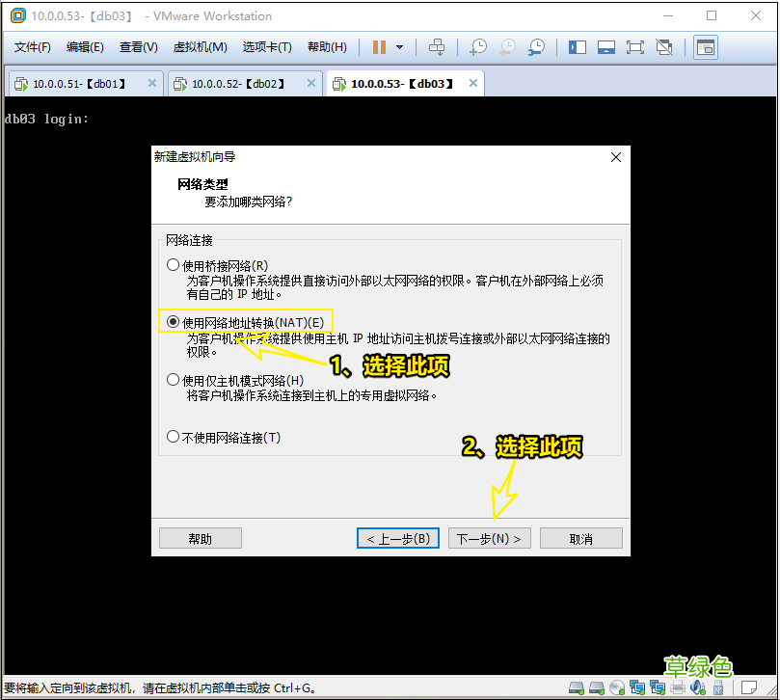This screenshot has width=780, height=700.
Task: Toggle the console view icon
Action: [706, 47]
